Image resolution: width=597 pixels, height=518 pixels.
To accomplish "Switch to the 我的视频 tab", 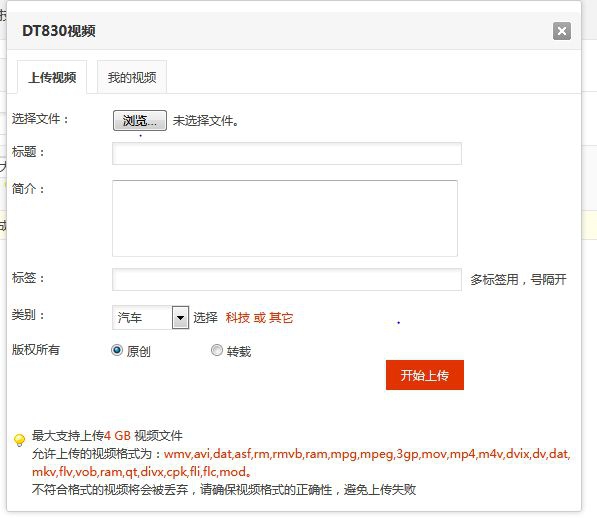I will tap(132, 78).
